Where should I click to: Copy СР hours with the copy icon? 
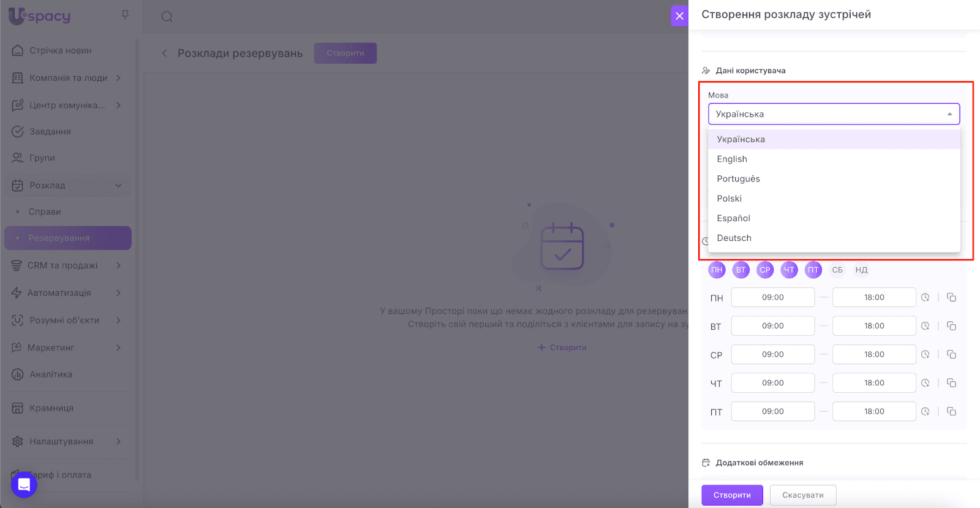pos(951,354)
